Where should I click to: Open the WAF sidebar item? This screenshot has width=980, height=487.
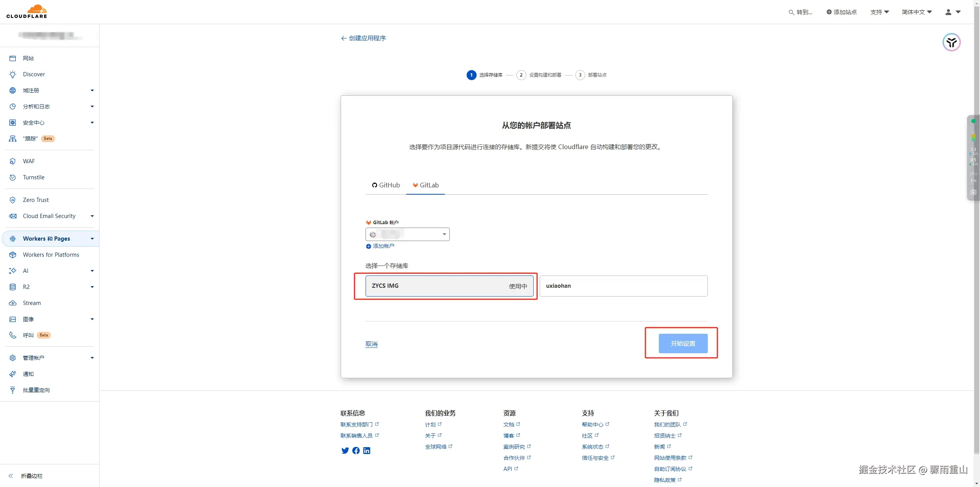[29, 161]
